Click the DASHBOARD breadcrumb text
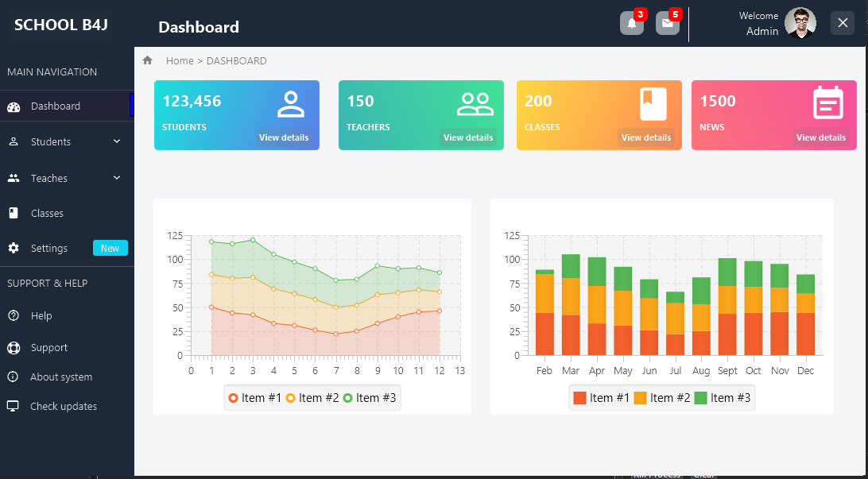868x479 pixels. (236, 61)
